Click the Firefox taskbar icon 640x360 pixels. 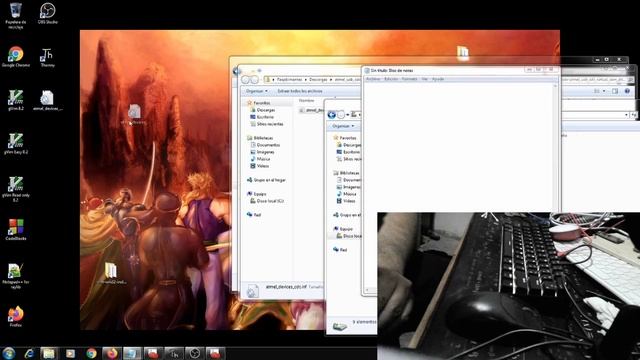click(x=112, y=353)
